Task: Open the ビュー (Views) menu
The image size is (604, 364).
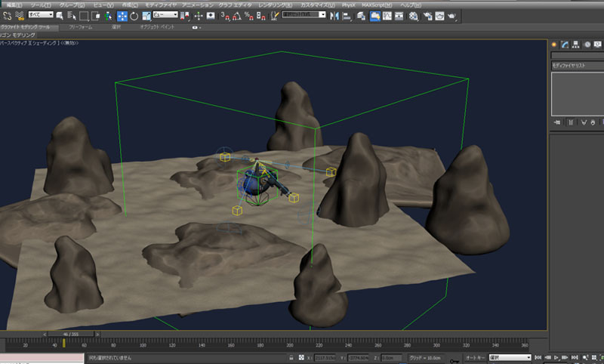Action: (103, 5)
